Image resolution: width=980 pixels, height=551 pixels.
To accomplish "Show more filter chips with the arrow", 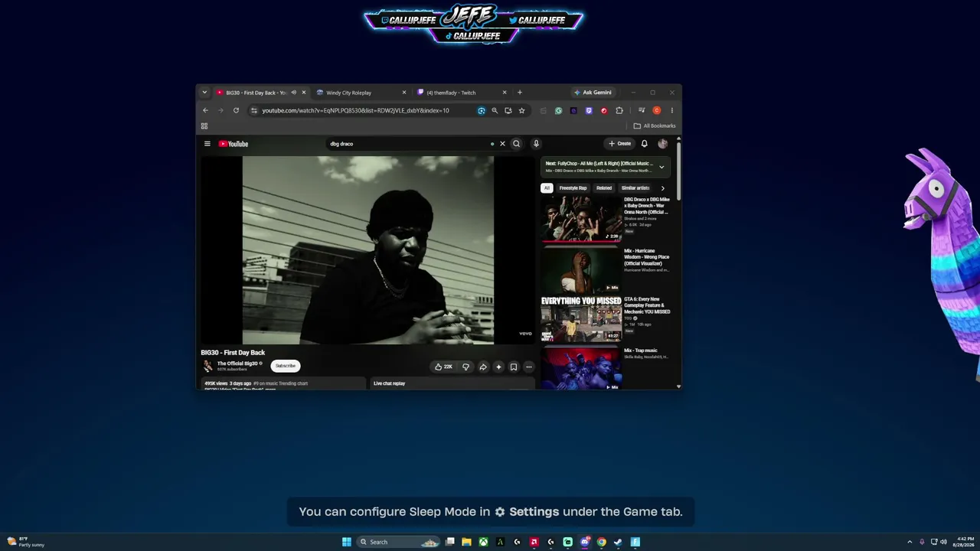I will [x=662, y=187].
